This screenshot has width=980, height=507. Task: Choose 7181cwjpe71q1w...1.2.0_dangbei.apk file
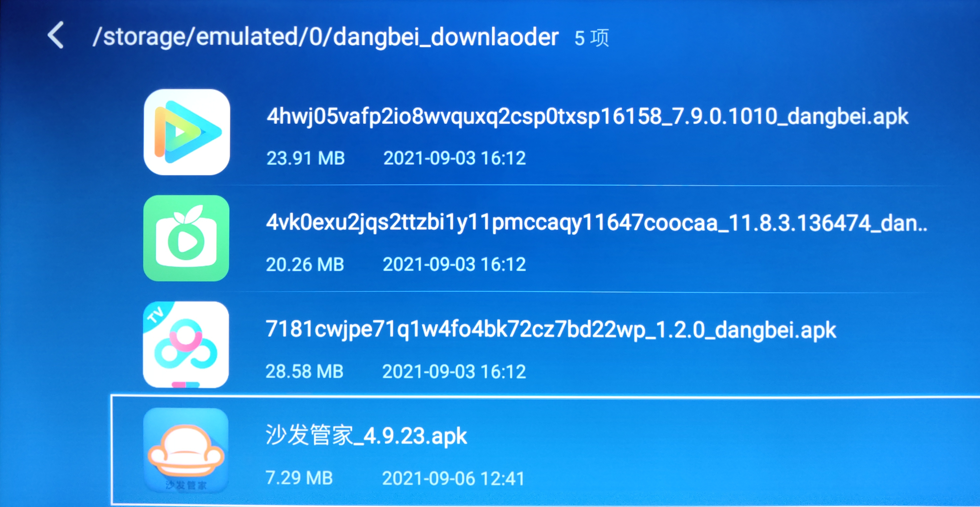(550, 329)
